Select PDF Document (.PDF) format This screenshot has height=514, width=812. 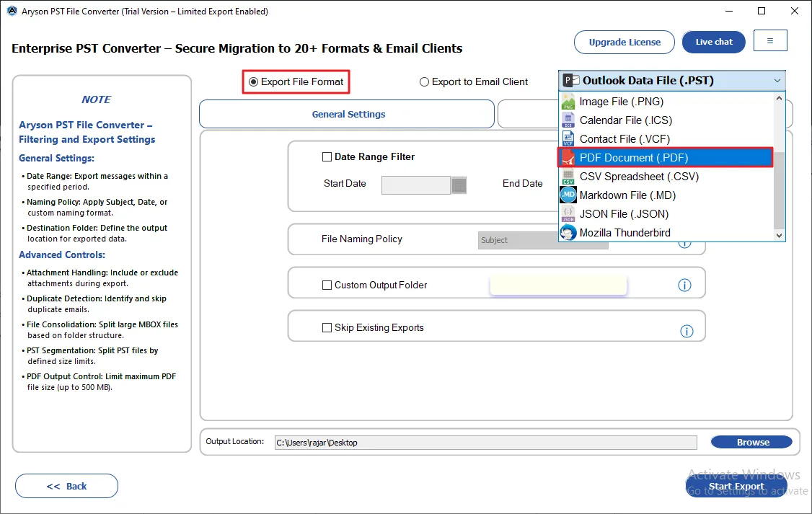[x=666, y=157]
